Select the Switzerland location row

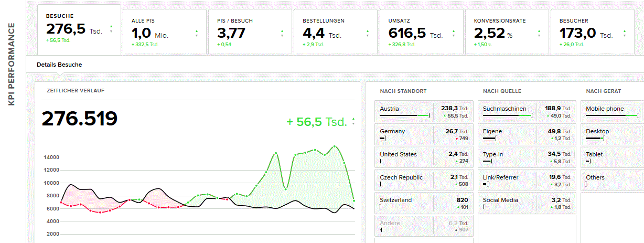click(x=424, y=203)
